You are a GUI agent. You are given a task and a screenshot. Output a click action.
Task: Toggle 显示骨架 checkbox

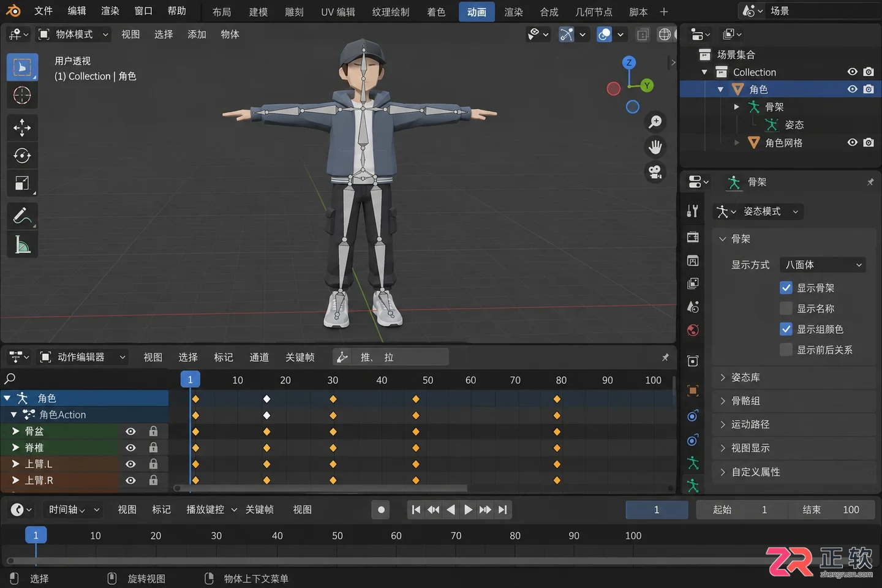(x=786, y=287)
